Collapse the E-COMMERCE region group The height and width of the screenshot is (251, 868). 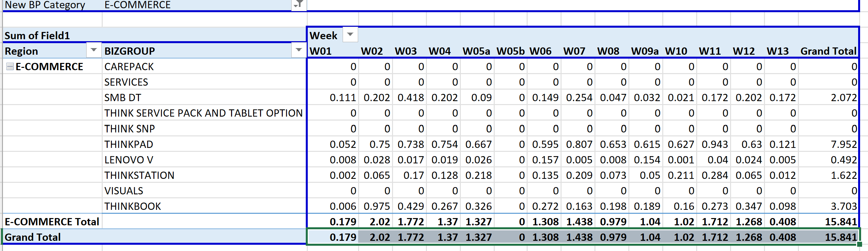click(10, 67)
